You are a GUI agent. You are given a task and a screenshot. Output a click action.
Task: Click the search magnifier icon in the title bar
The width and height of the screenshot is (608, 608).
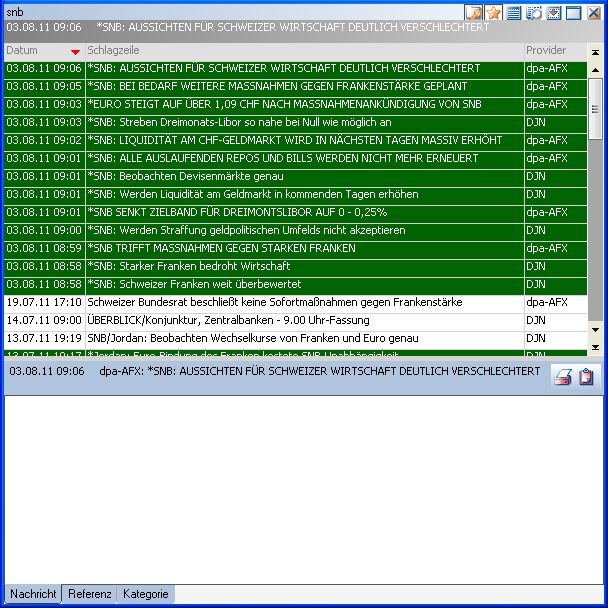[x=474, y=13]
